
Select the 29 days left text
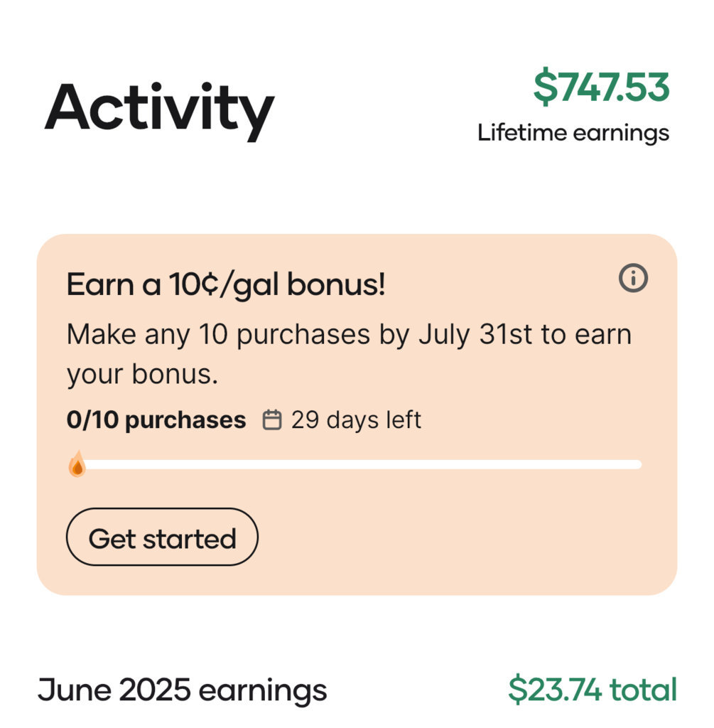click(357, 420)
